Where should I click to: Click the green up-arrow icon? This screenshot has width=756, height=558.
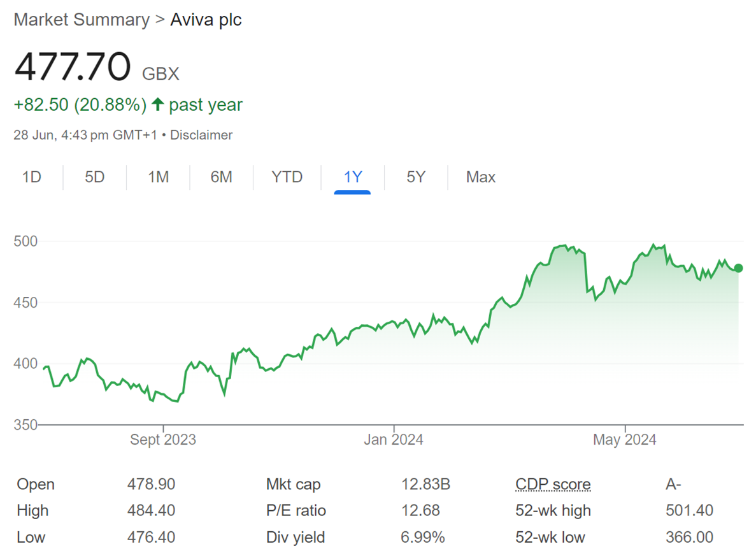coord(158,104)
